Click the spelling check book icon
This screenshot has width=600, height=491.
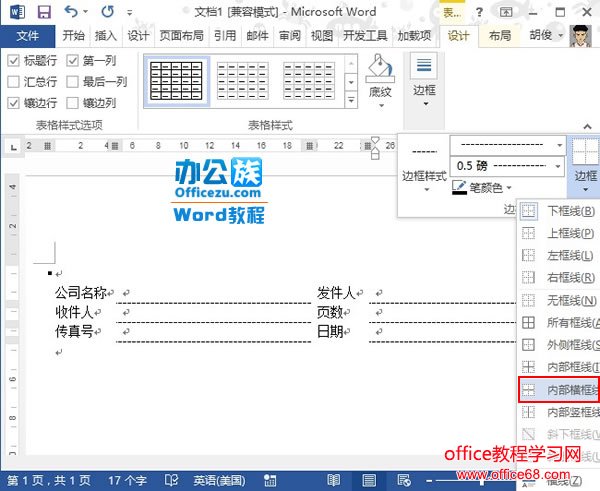click(x=171, y=480)
